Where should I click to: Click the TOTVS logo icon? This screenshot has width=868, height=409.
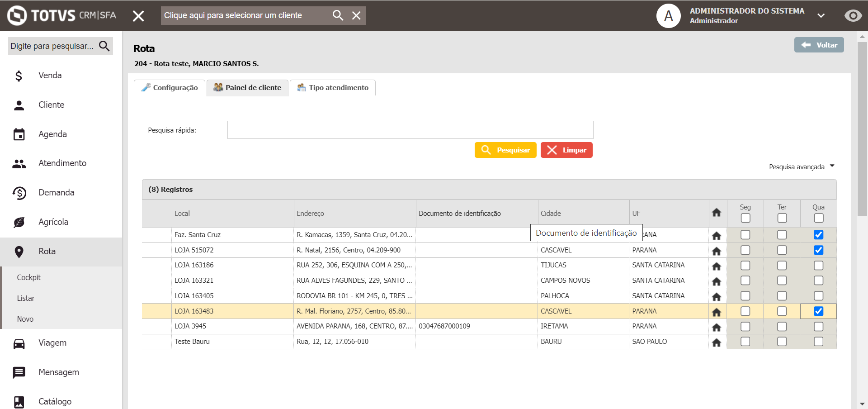[17, 15]
